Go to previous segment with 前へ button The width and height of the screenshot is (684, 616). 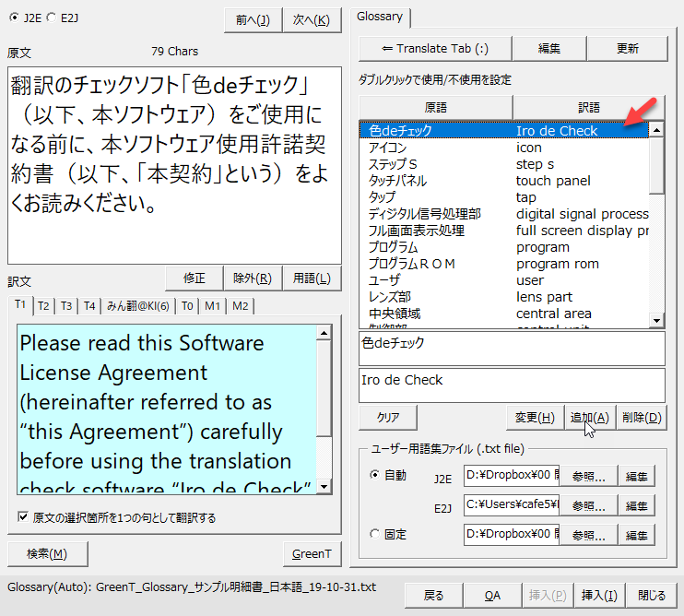[252, 19]
